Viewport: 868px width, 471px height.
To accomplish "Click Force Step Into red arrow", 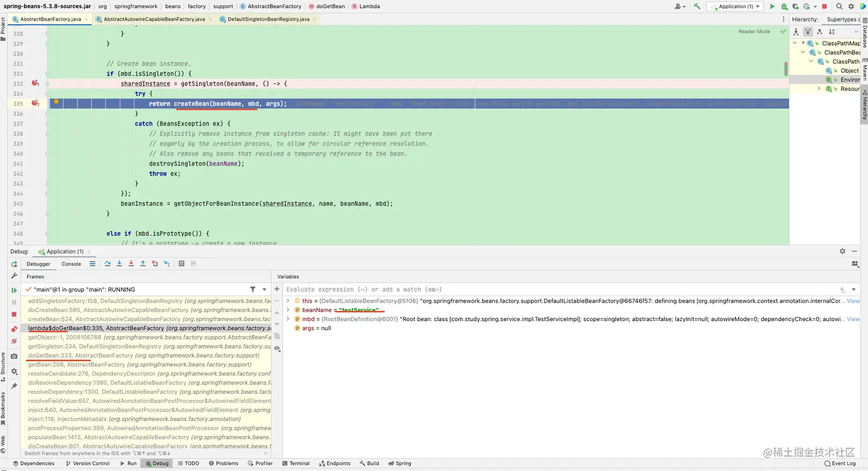I will click(131, 264).
